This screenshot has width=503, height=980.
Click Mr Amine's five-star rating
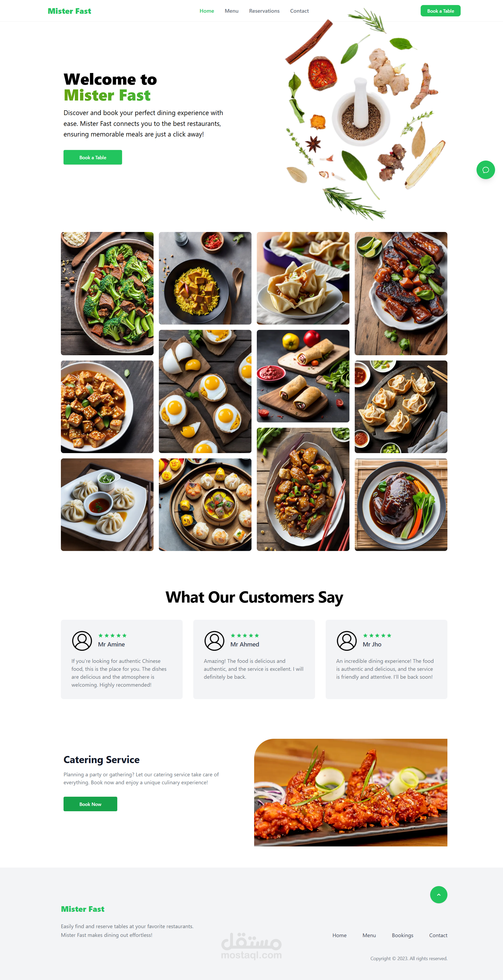(x=112, y=635)
